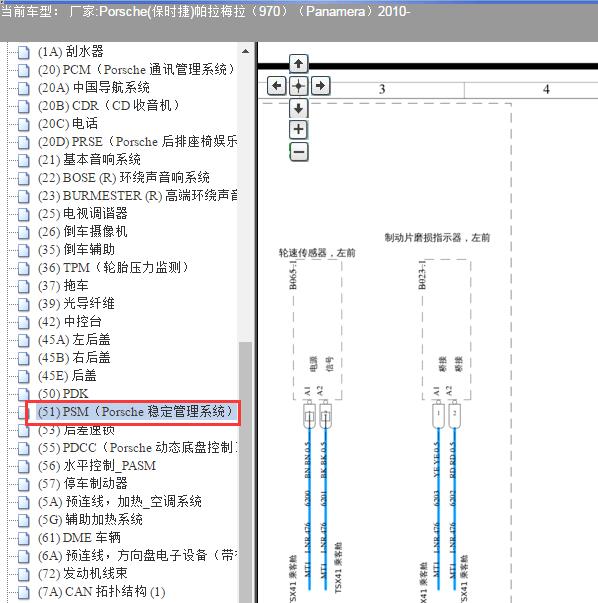This screenshot has width=598, height=603.
Task: Open (5G) 辅助加热系统 entry
Action: click(90, 520)
